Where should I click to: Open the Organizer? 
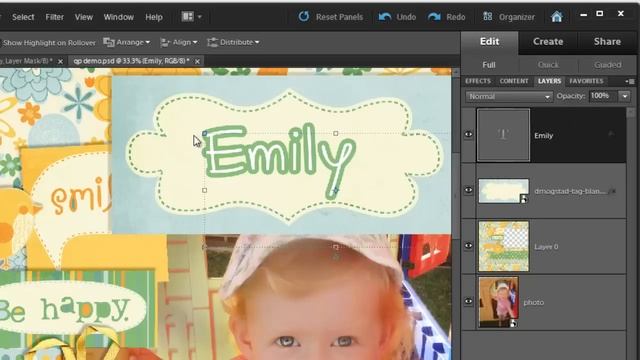[509, 17]
